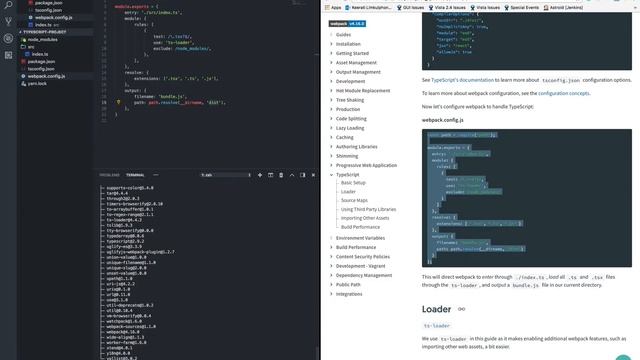Screen dimensions: 640x360
Task: Add a new terminal with plus icon
Action: [260, 175]
